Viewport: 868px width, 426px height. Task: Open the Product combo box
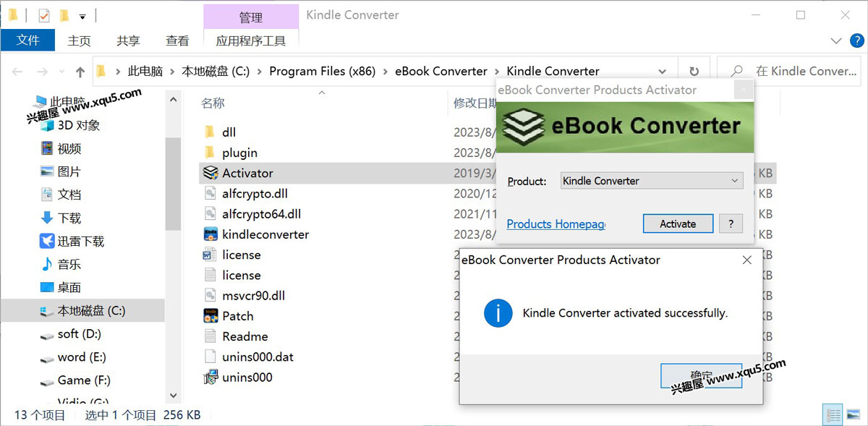[x=652, y=181]
